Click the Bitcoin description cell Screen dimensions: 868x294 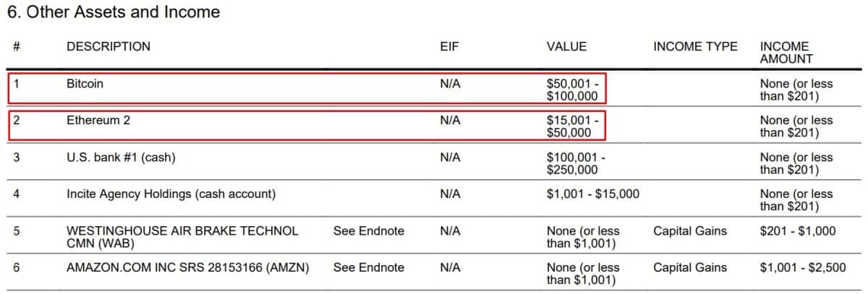tap(85, 84)
